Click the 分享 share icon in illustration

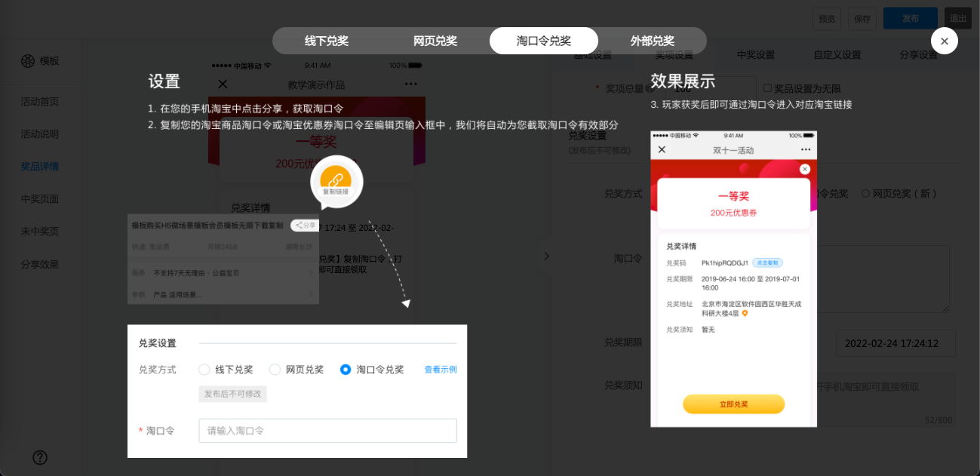tap(305, 225)
